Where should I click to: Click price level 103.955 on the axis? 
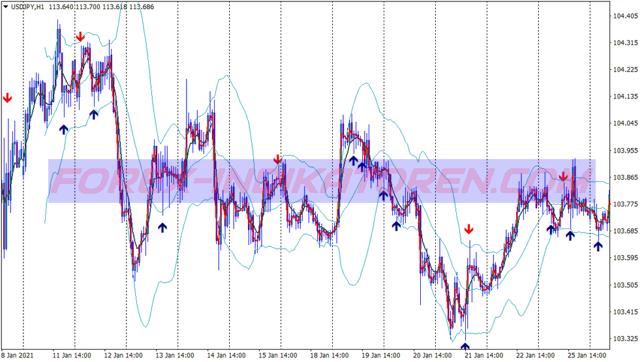626,151
